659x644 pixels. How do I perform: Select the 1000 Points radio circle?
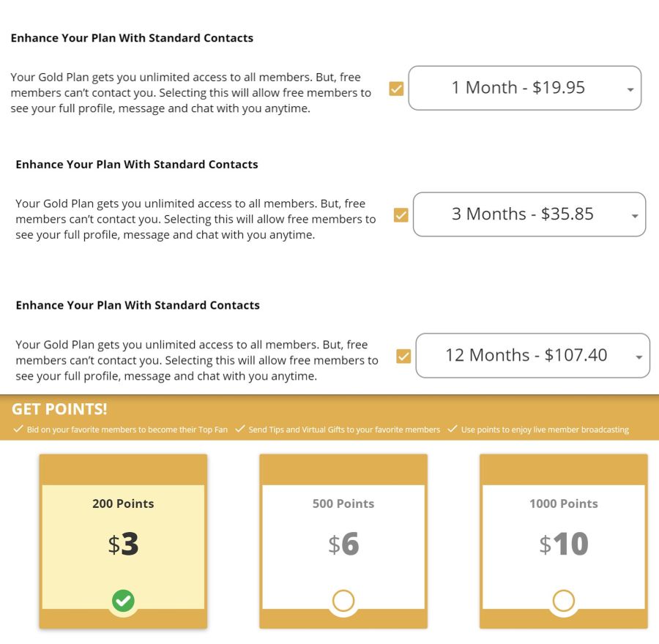(x=564, y=601)
